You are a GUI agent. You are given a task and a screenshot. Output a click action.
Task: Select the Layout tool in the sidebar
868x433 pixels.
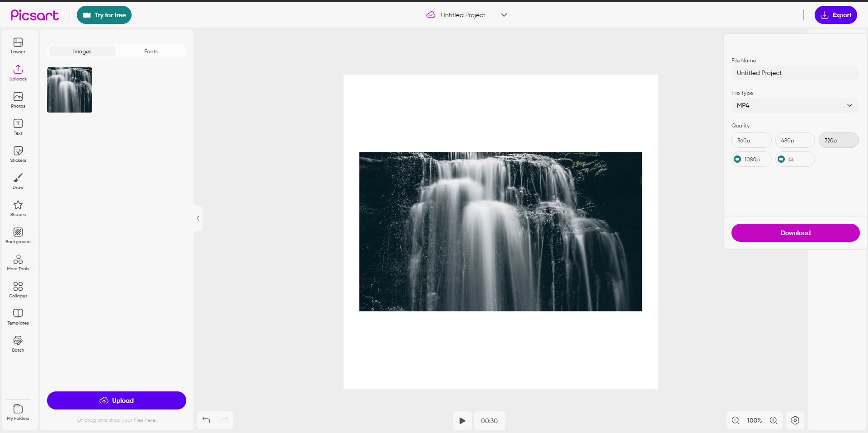pyautogui.click(x=18, y=45)
